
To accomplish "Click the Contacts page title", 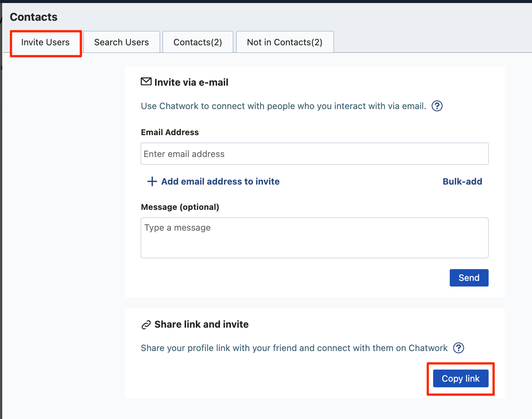I will (x=34, y=17).
